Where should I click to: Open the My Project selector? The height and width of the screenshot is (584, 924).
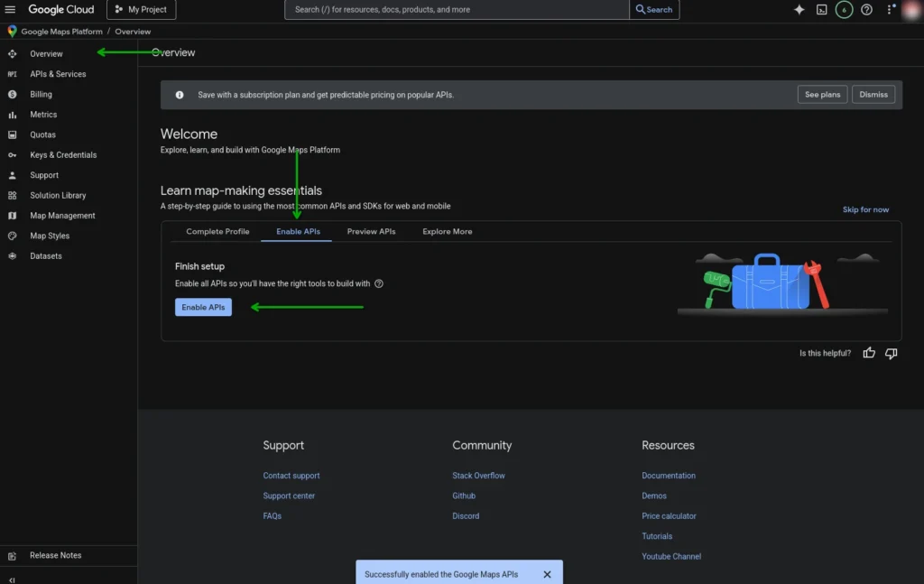point(141,10)
